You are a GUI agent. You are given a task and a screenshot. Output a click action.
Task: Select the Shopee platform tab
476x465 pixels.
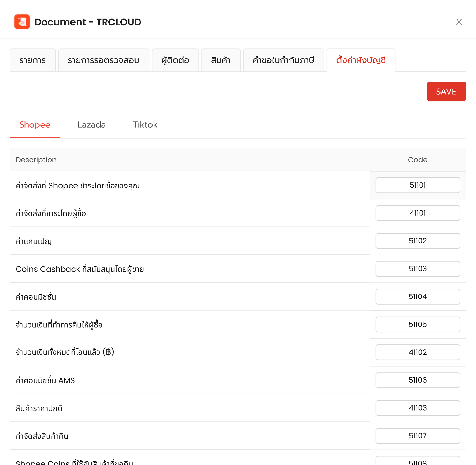pos(35,124)
